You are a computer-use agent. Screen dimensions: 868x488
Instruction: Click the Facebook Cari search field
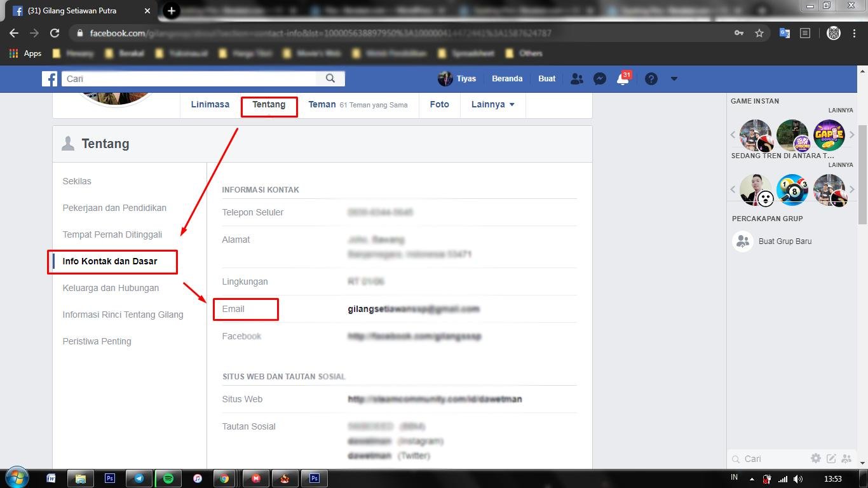[189, 79]
